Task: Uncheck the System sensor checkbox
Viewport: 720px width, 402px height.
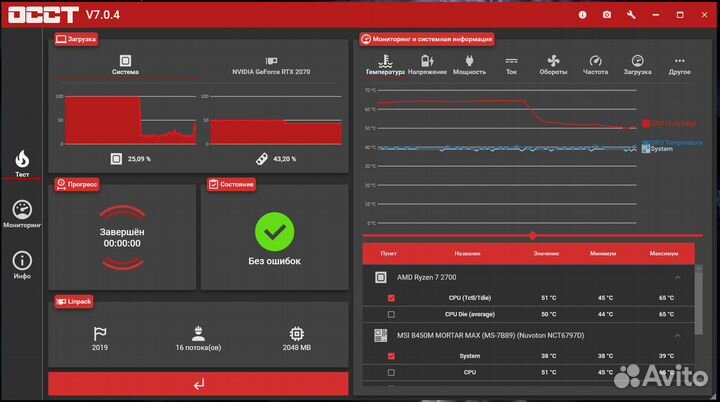Action: pyautogui.click(x=391, y=356)
